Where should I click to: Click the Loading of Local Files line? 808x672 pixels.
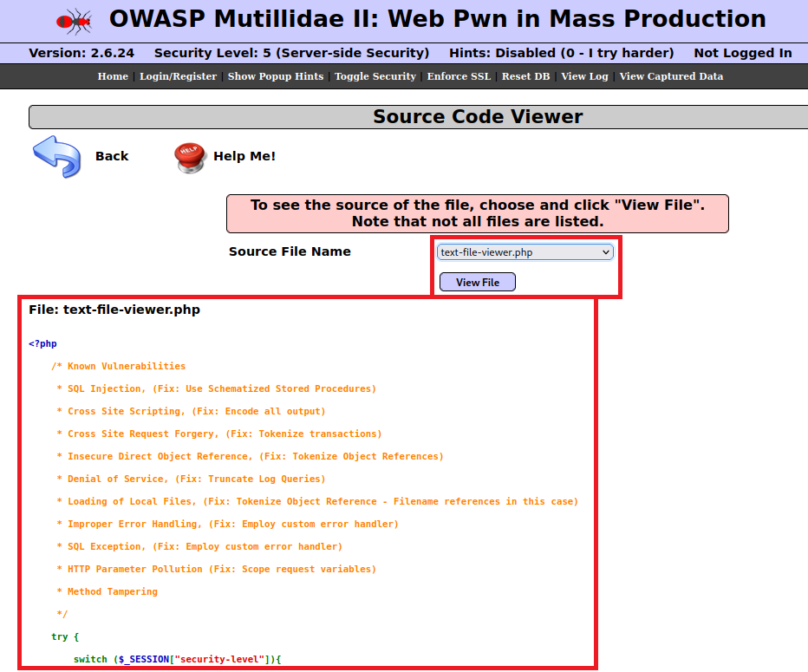click(x=317, y=502)
